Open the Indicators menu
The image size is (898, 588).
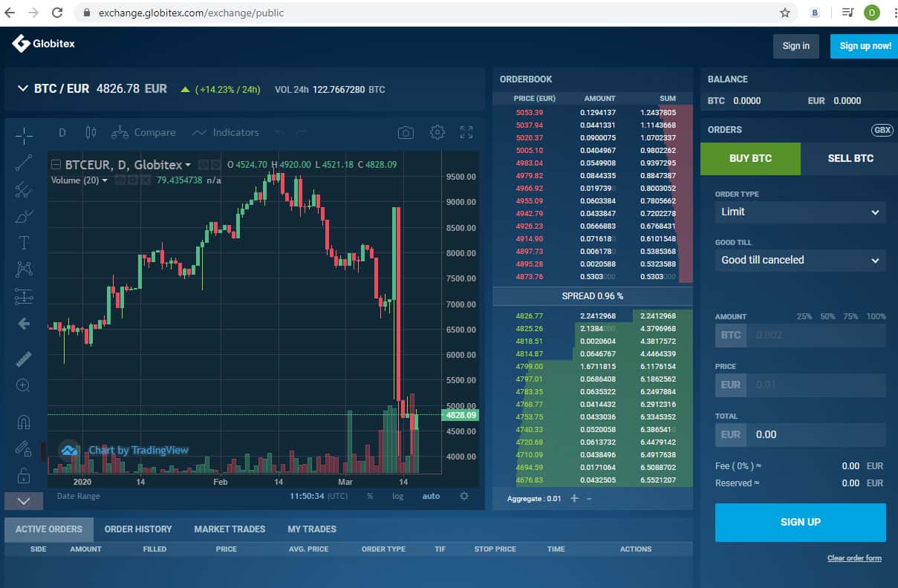pyautogui.click(x=225, y=132)
